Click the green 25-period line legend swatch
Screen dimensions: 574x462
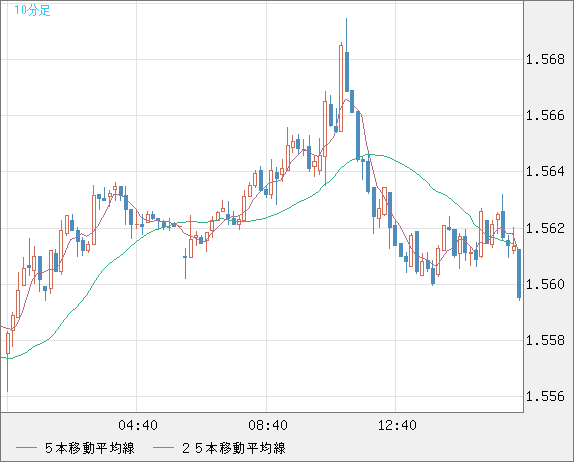(x=163, y=448)
